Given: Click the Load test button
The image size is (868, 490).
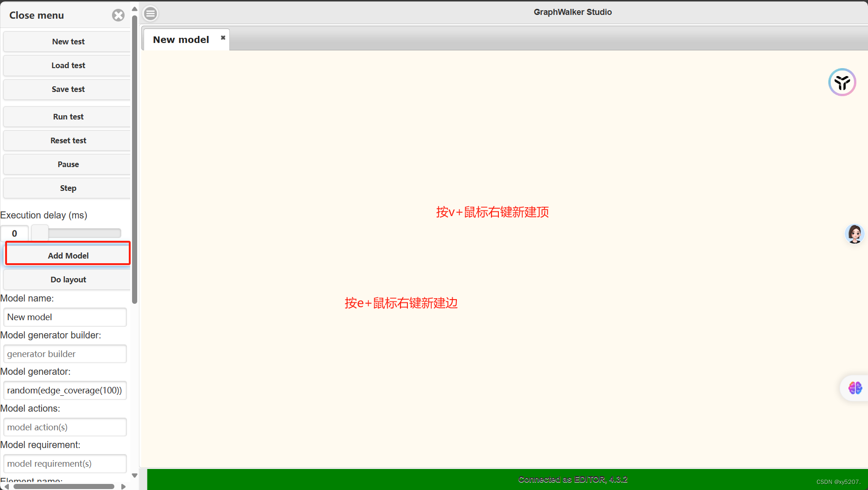Looking at the screenshot, I should tap(67, 65).
